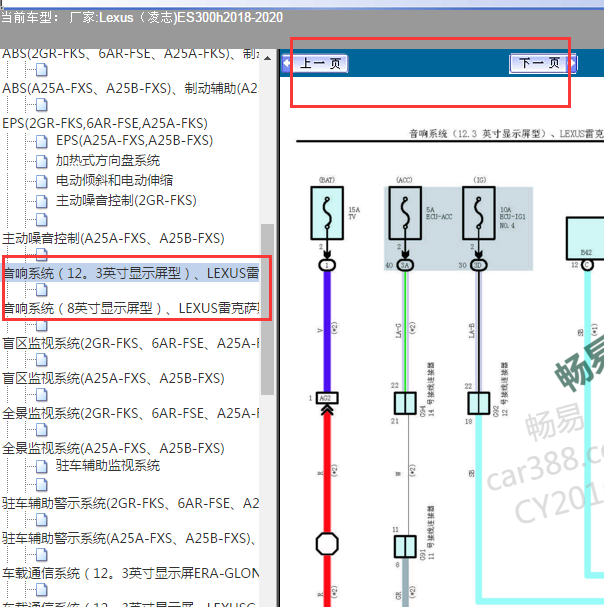Select 音响系统（8英寸显示屏型） tree entry

[x=130, y=308]
